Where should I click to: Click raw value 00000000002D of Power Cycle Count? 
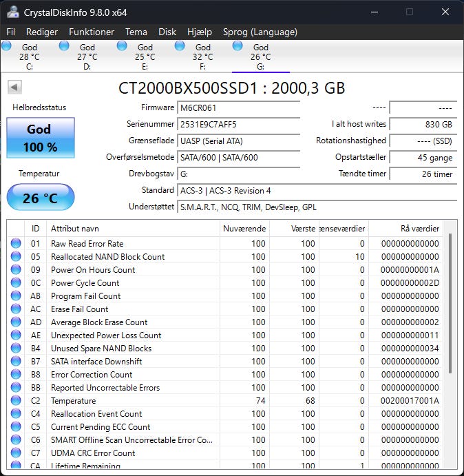(x=410, y=282)
